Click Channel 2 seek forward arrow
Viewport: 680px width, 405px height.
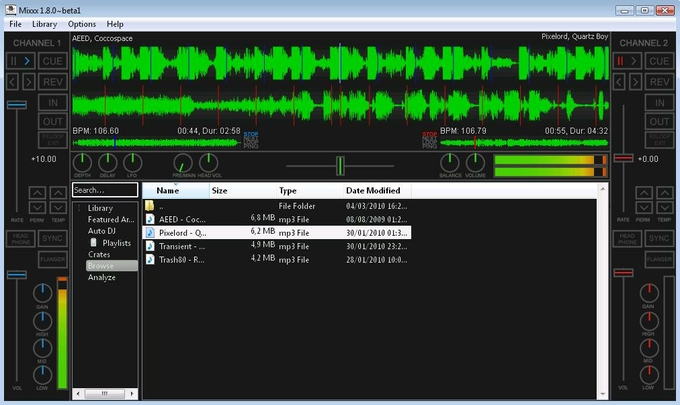(x=635, y=82)
